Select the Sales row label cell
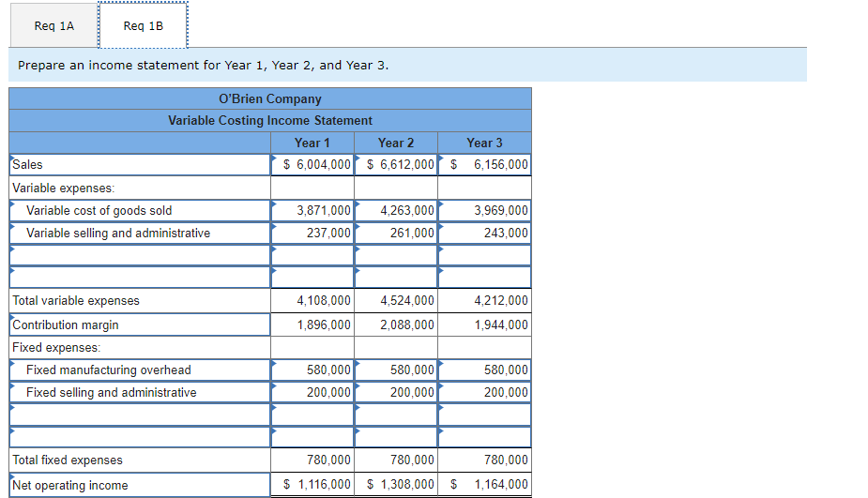 [140, 165]
